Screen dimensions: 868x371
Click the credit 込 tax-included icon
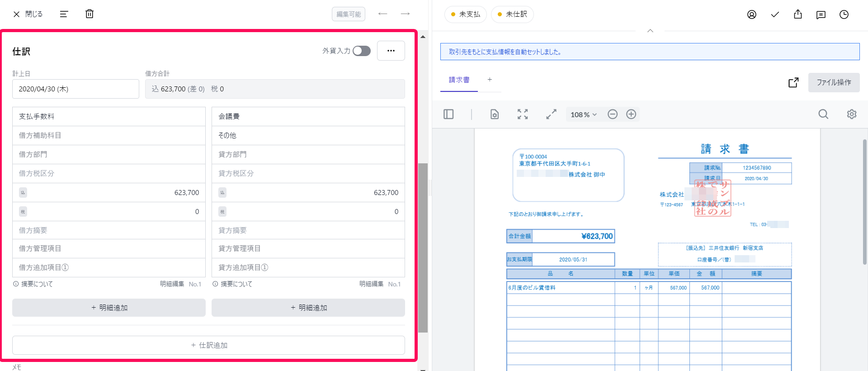[x=222, y=192]
